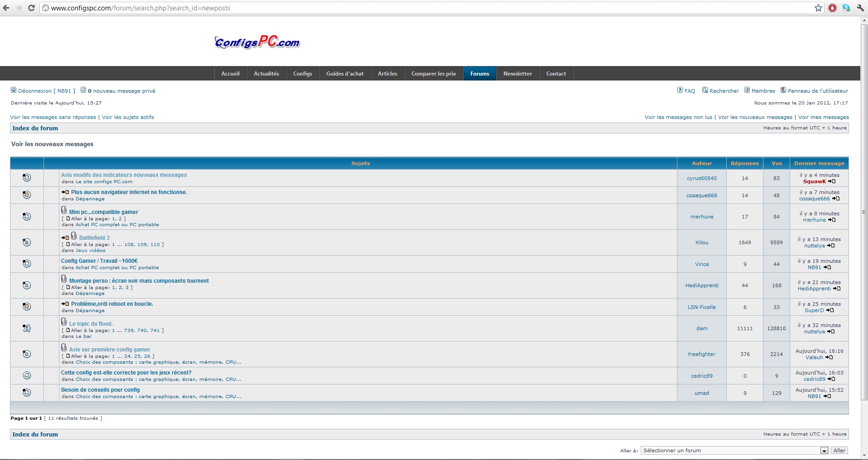Viewport: 868px width, 460px height.
Task: Click the red extension icon in toolbar
Action: pyautogui.click(x=832, y=8)
